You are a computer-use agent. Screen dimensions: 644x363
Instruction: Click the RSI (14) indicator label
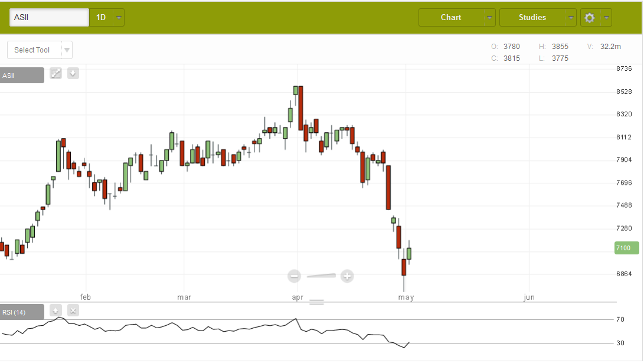(x=21, y=312)
